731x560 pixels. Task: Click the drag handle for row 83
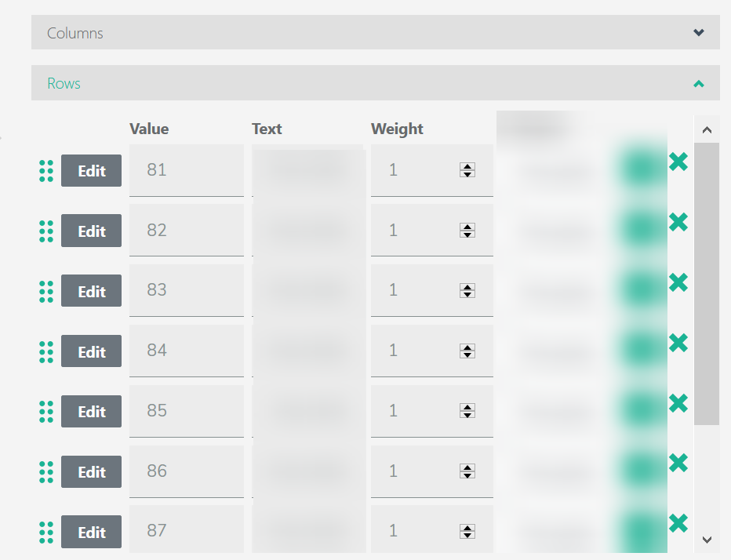click(x=46, y=292)
